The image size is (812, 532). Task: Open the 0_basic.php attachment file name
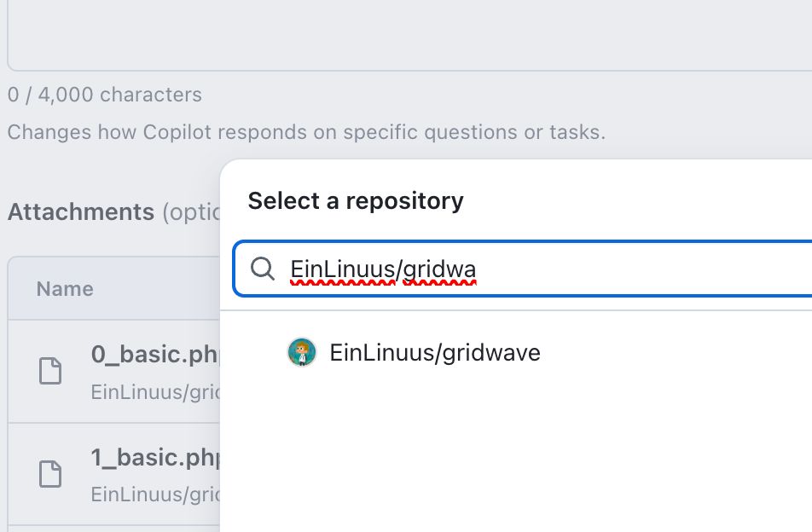point(155,355)
